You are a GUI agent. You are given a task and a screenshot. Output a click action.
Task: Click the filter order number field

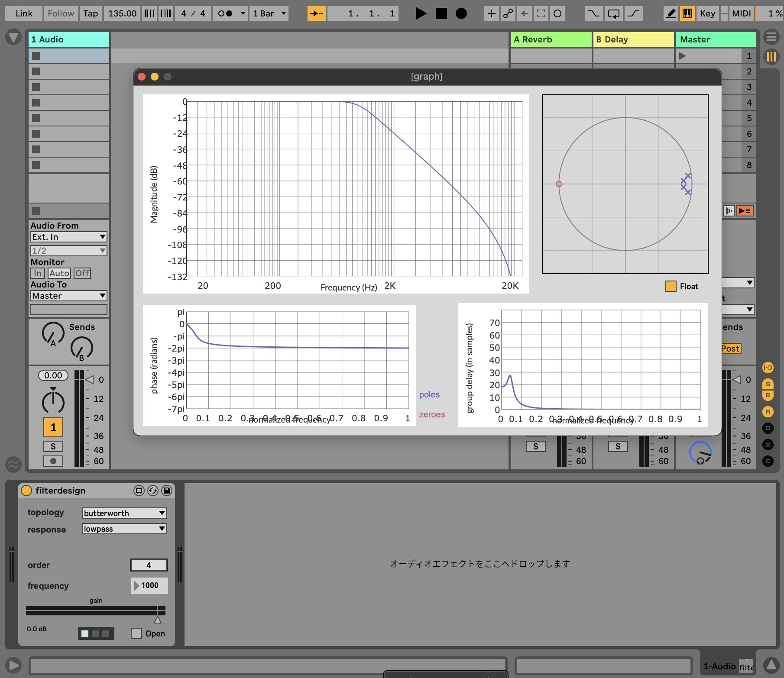point(149,565)
